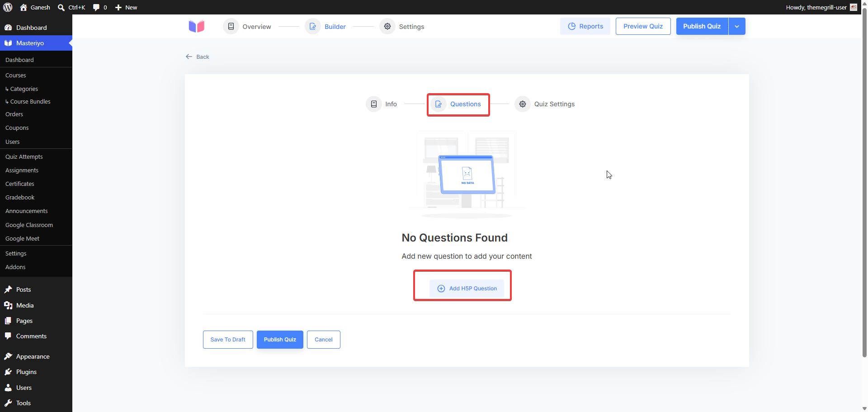Click the bottom Publish Quiz button
Screen dimensions: 868x412
(280, 340)
